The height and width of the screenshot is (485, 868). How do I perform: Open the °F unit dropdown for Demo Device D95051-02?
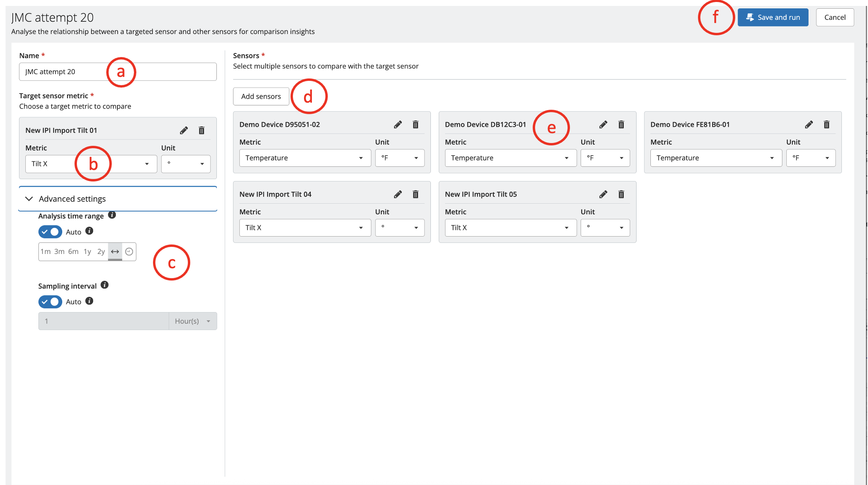point(400,158)
